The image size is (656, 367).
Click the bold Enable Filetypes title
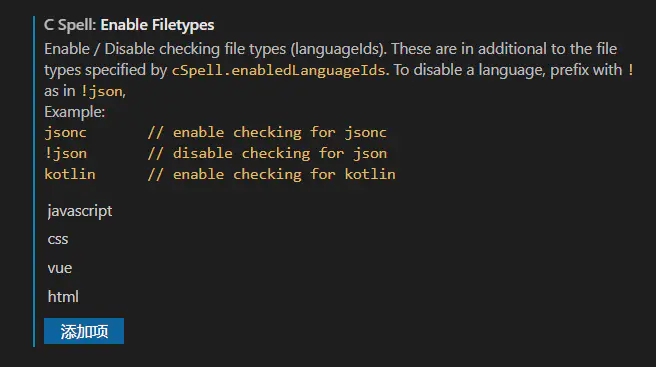coord(157,25)
